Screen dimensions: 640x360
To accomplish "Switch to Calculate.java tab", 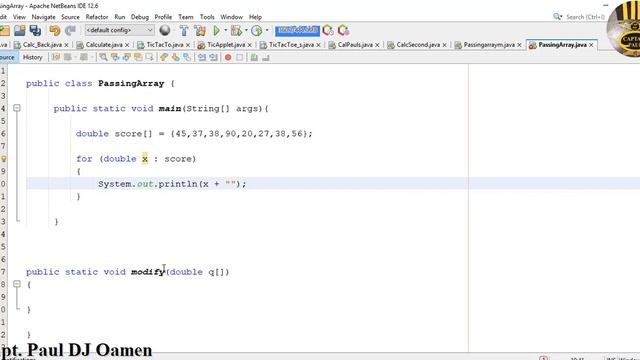I will (x=104, y=44).
